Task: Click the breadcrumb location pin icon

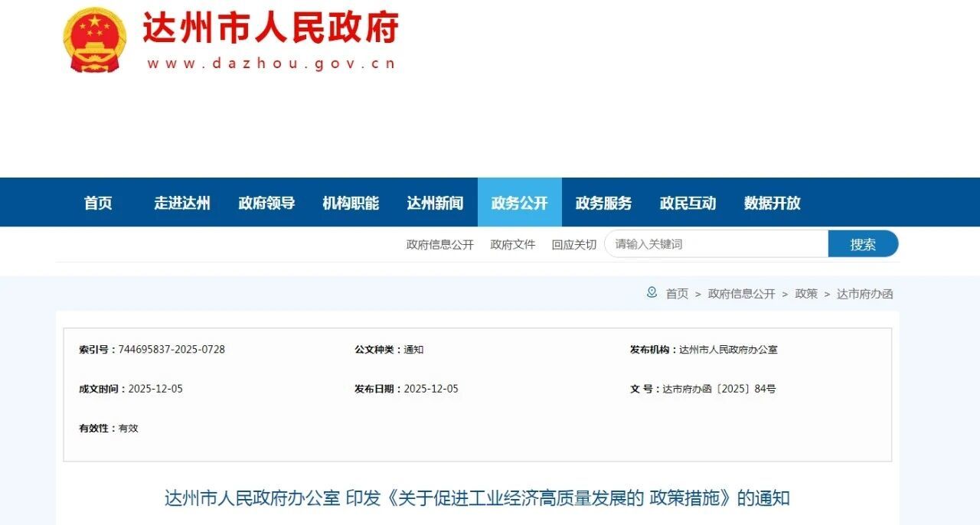Action: coord(652,292)
